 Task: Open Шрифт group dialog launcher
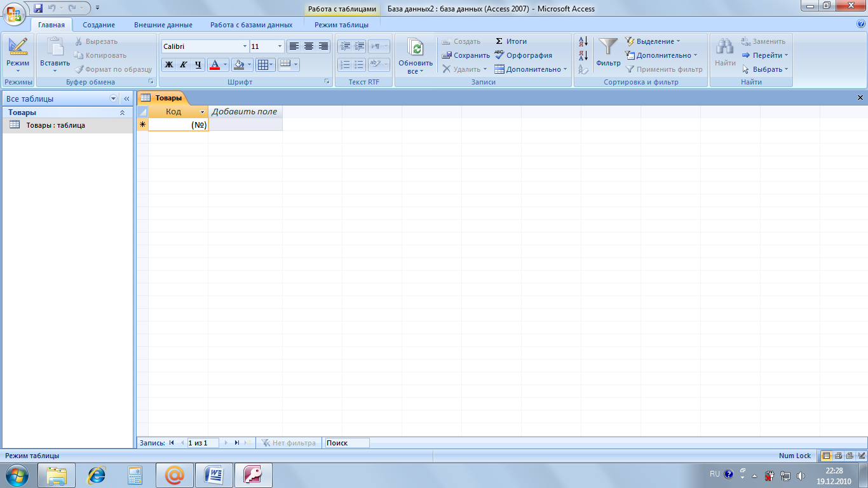coord(327,82)
